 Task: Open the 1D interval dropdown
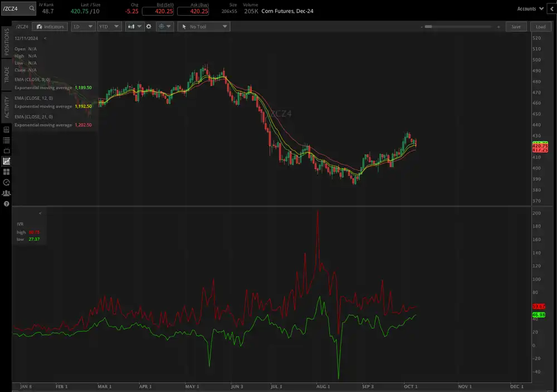[82, 27]
